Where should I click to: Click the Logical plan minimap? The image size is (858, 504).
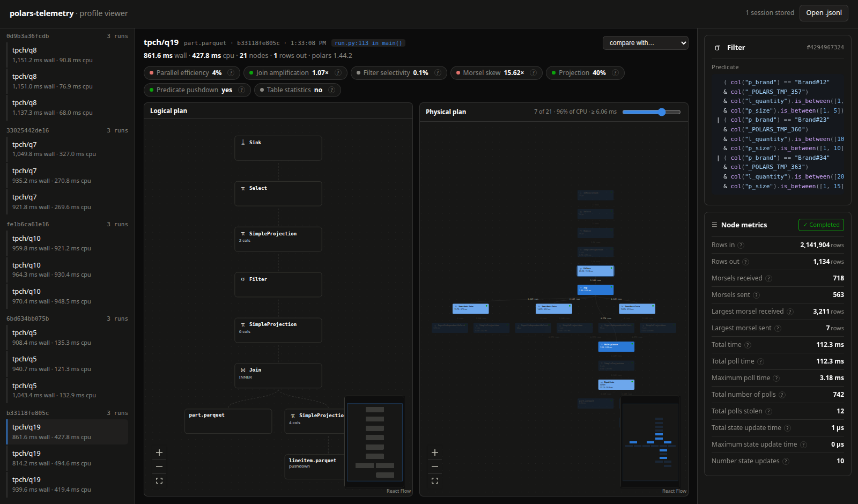pos(374,442)
